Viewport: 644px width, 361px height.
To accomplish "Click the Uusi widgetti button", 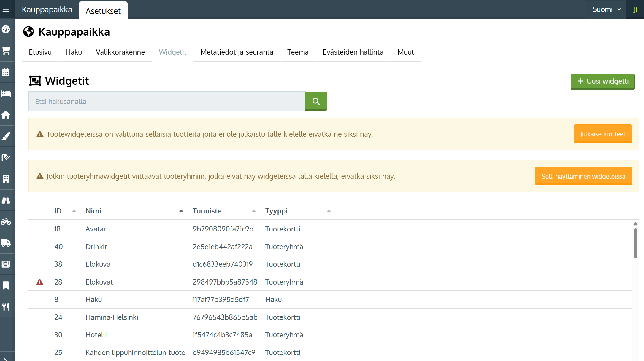I will click(602, 82).
